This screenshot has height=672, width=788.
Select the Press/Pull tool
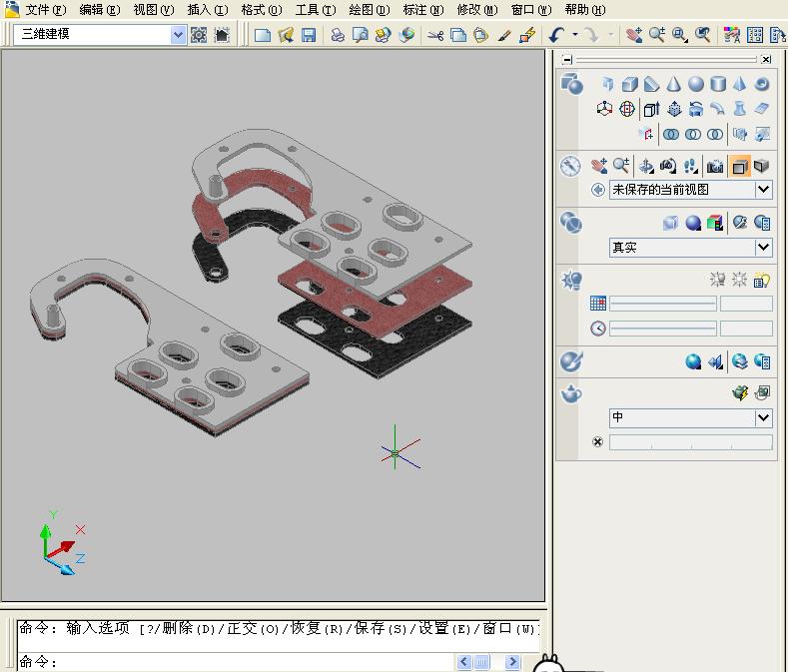click(674, 109)
